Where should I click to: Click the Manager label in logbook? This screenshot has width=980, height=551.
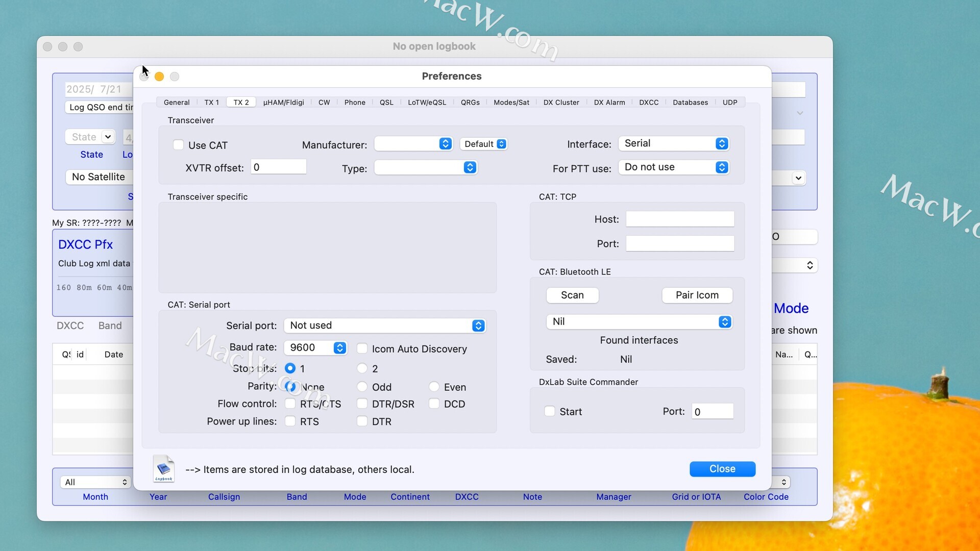[614, 496]
